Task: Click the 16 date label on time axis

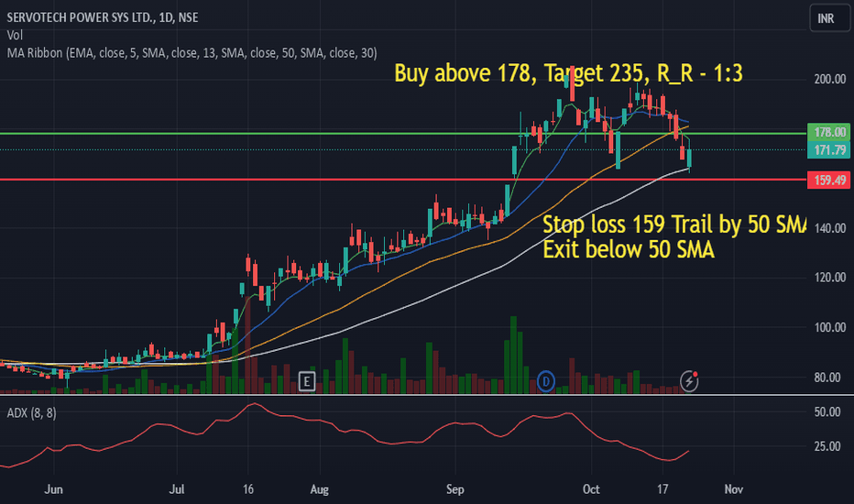Action: point(247,489)
